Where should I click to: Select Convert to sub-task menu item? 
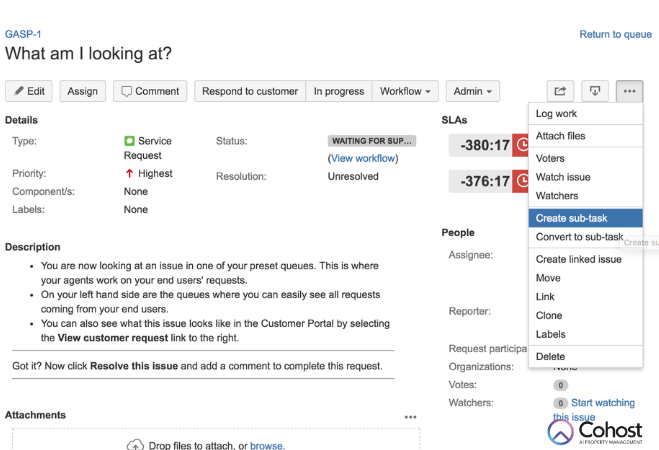585,237
